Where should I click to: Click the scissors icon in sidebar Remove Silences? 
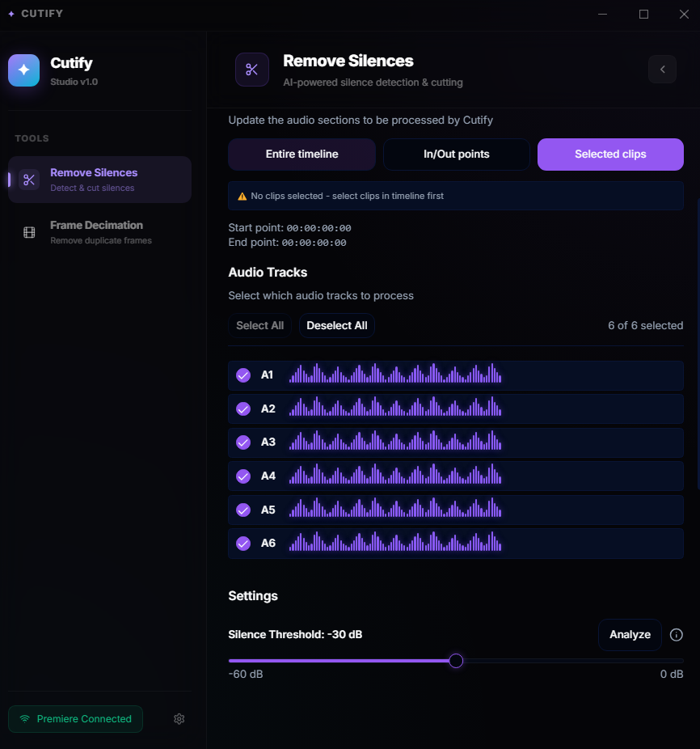coord(29,180)
